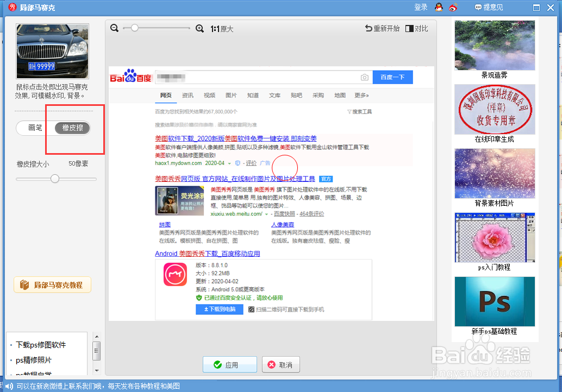The height and width of the screenshot is (392, 562).
Task: Click the 登录 login link
Action: [x=421, y=7]
